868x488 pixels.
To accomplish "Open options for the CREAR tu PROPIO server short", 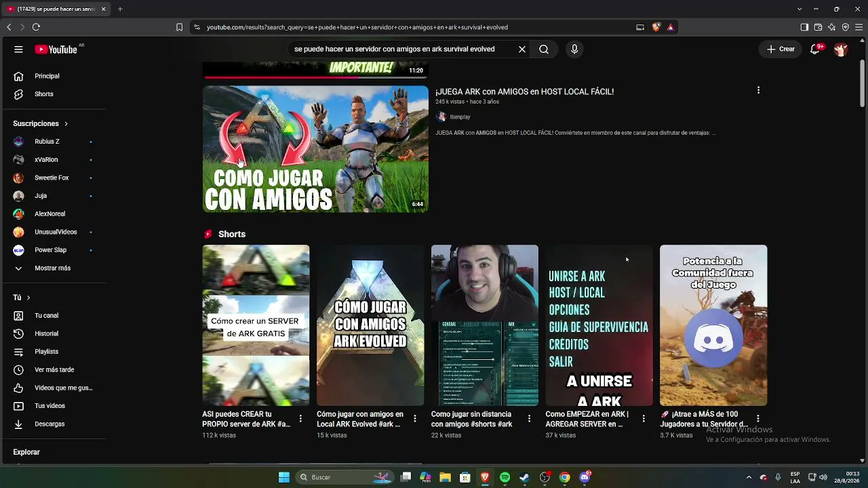I will point(300,419).
